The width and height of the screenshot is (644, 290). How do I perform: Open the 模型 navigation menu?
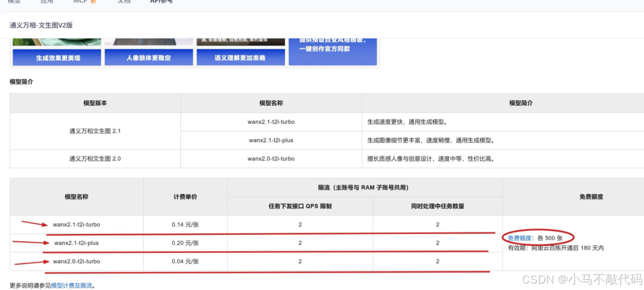coord(14,2)
